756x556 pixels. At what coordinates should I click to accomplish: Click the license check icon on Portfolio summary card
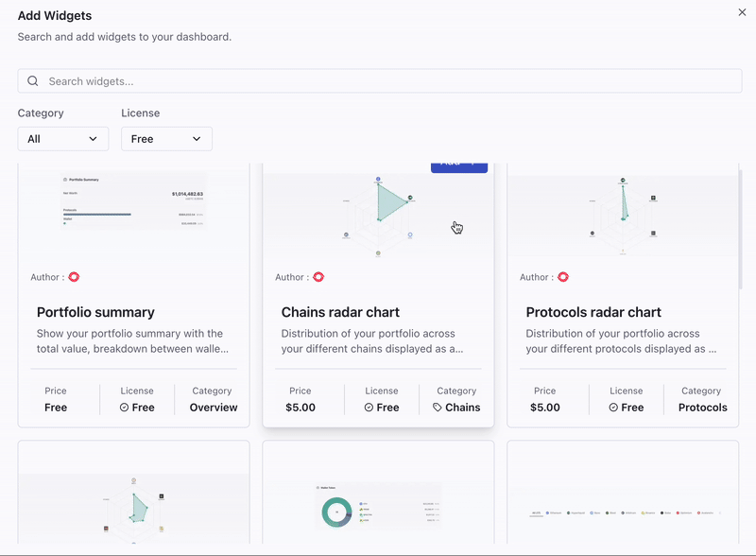(x=123, y=408)
